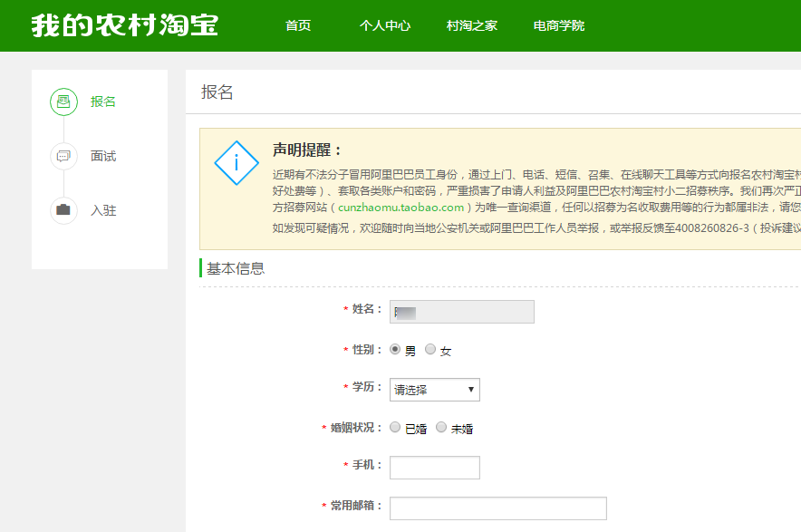Screen dimensions: 801x532
Task: Click the 报名 page title
Action: coord(217,92)
